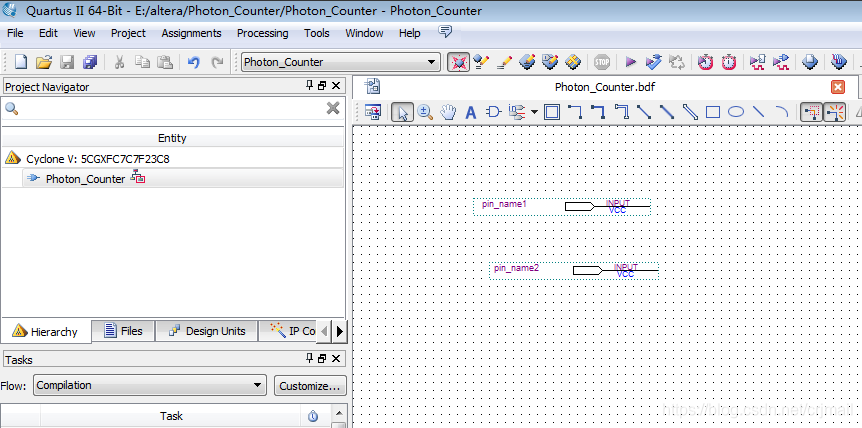The image size is (862, 428).
Task: Open the Assignments menu
Action: click(x=191, y=33)
